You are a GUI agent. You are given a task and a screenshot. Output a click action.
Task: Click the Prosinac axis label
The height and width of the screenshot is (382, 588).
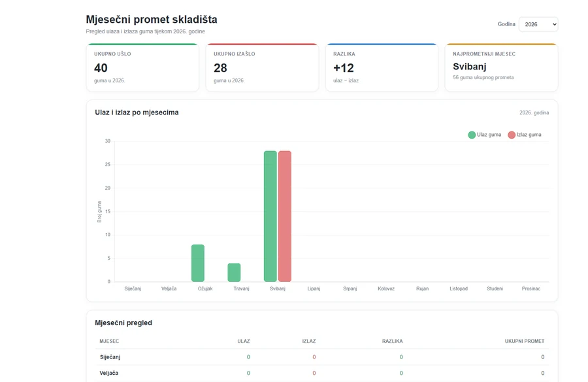531,288
